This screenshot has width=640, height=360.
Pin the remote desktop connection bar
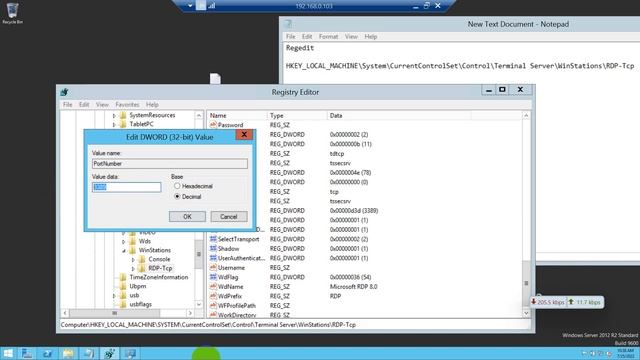coord(200,6)
